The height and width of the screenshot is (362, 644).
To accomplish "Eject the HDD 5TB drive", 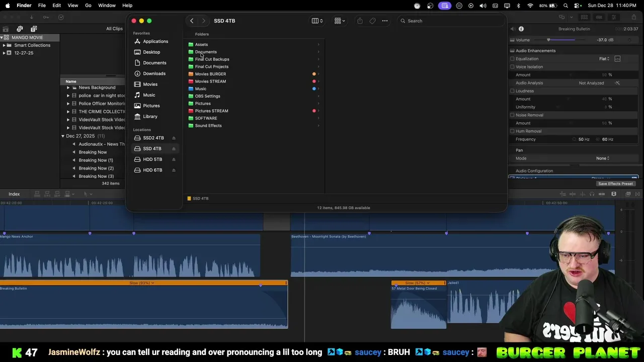I will [174, 159].
